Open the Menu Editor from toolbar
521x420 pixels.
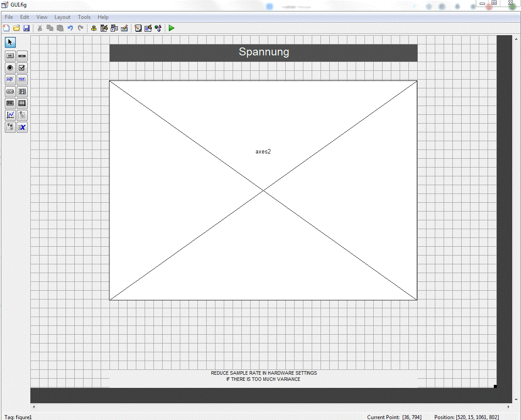(x=104, y=29)
